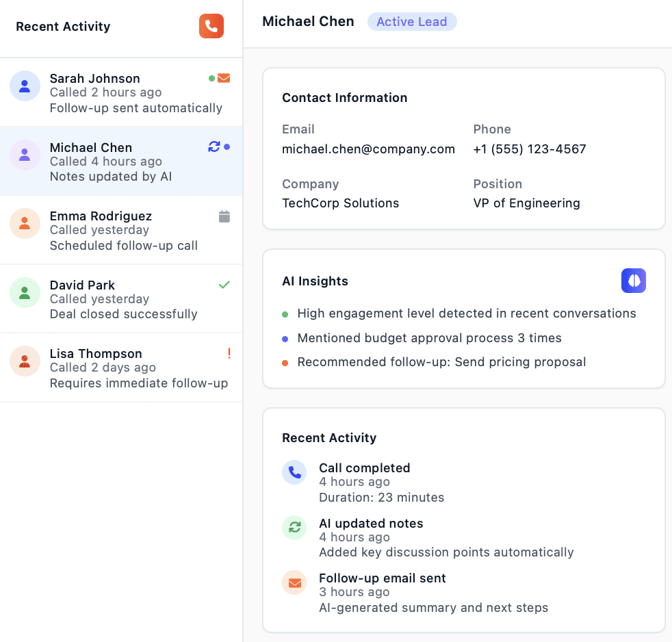
Task: Click the green checkmark on David Park's entry
Action: click(x=224, y=285)
